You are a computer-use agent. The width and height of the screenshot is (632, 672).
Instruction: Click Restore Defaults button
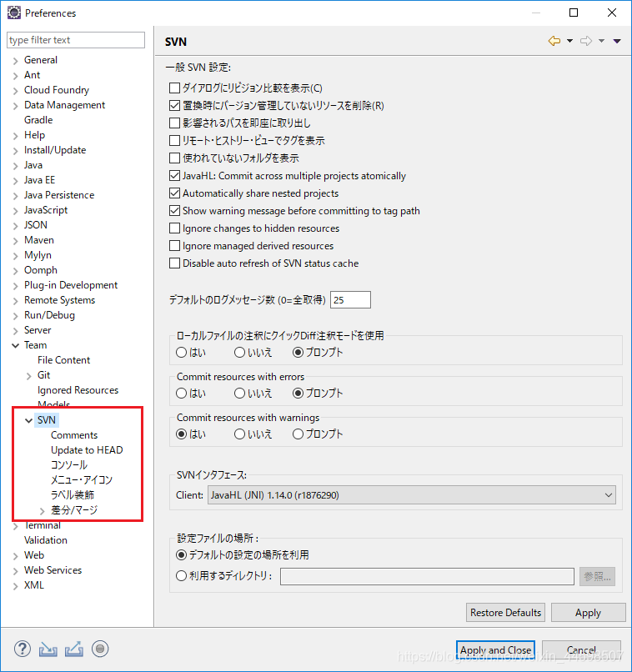coord(505,613)
